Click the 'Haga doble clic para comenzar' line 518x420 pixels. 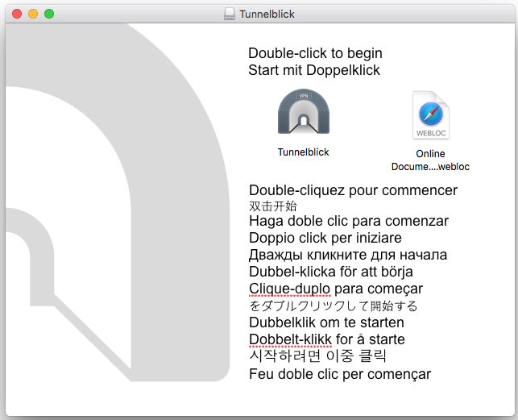coord(349,221)
